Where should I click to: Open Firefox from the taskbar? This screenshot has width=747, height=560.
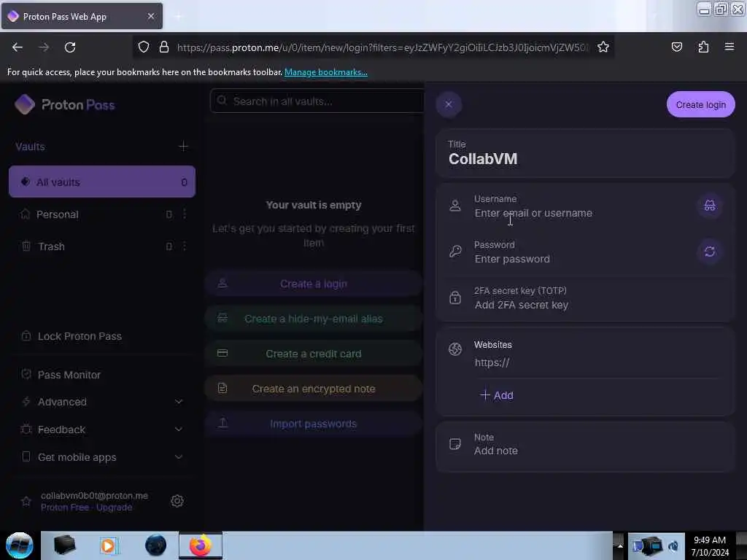tap(201, 545)
